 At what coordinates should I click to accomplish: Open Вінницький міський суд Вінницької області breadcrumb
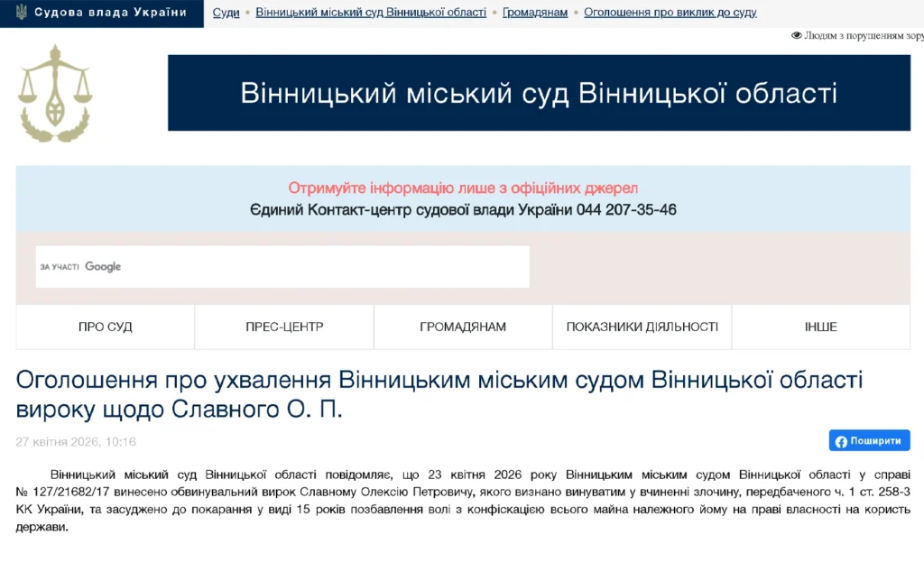pos(371,13)
